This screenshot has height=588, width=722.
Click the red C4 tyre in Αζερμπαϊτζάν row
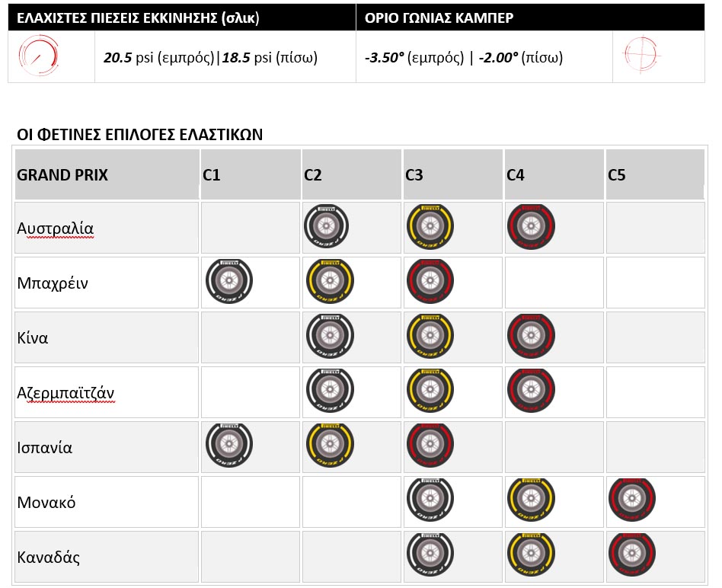pyautogui.click(x=530, y=391)
